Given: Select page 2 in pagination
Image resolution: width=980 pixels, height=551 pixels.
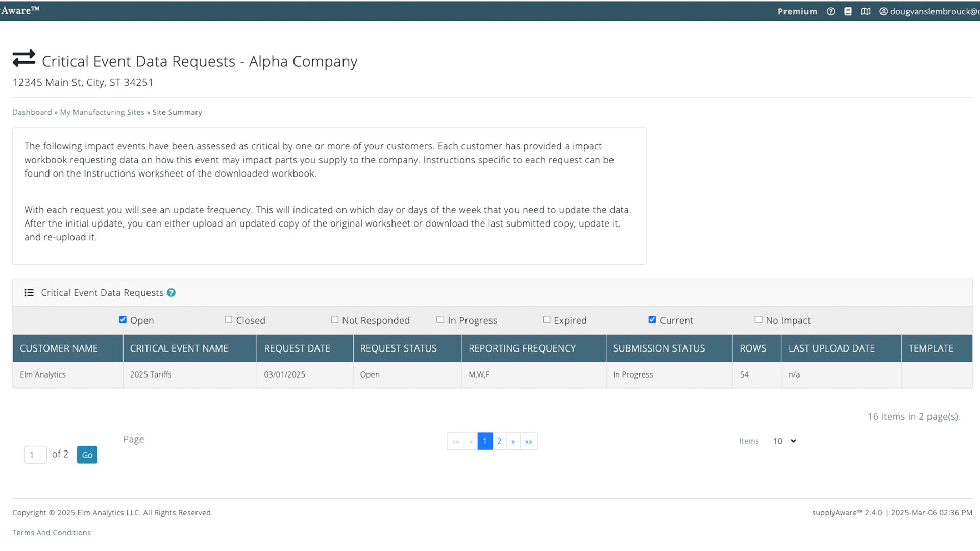Looking at the screenshot, I should (499, 441).
